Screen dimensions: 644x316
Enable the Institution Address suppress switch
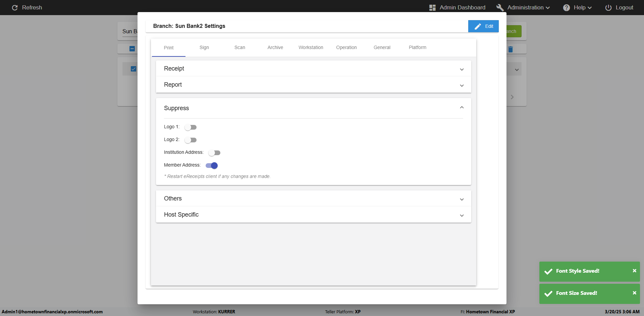point(214,153)
